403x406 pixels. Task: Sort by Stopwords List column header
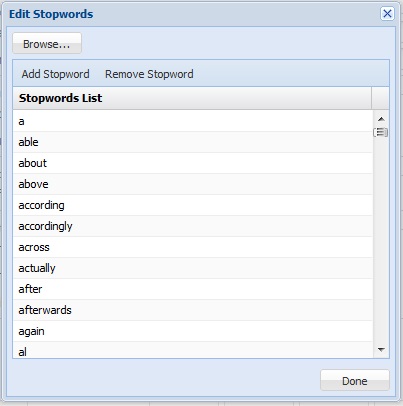(192, 98)
